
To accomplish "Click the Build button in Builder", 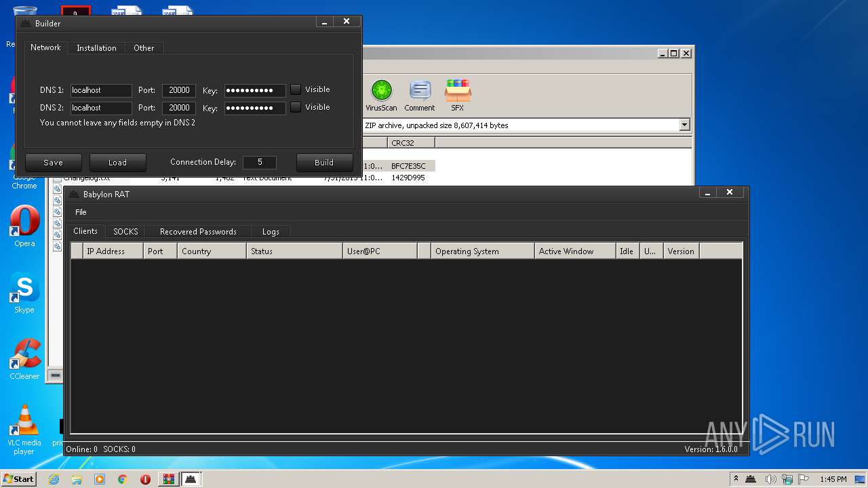I will (x=324, y=163).
